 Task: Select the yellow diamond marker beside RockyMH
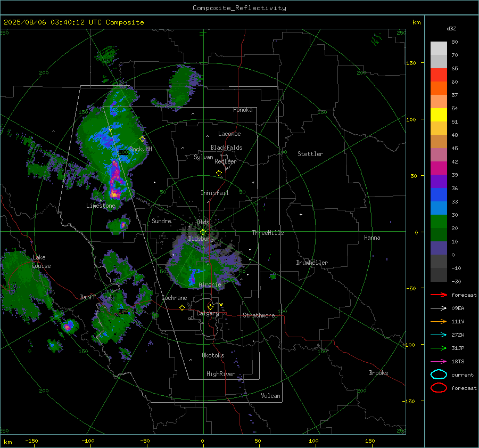click(x=142, y=139)
